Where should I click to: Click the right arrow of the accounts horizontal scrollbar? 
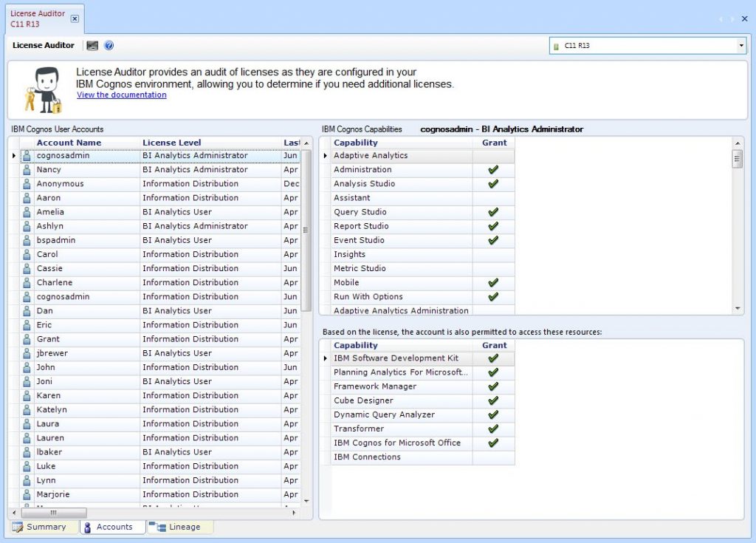(294, 513)
